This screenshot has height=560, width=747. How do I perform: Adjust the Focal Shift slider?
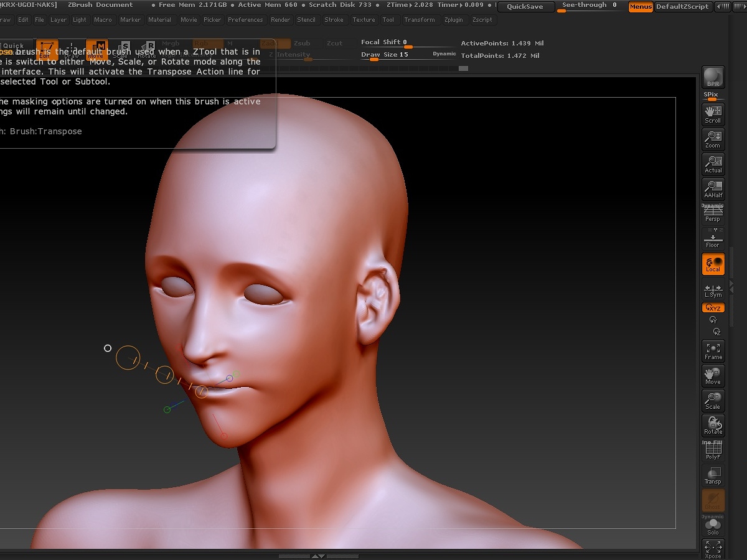[x=408, y=43]
